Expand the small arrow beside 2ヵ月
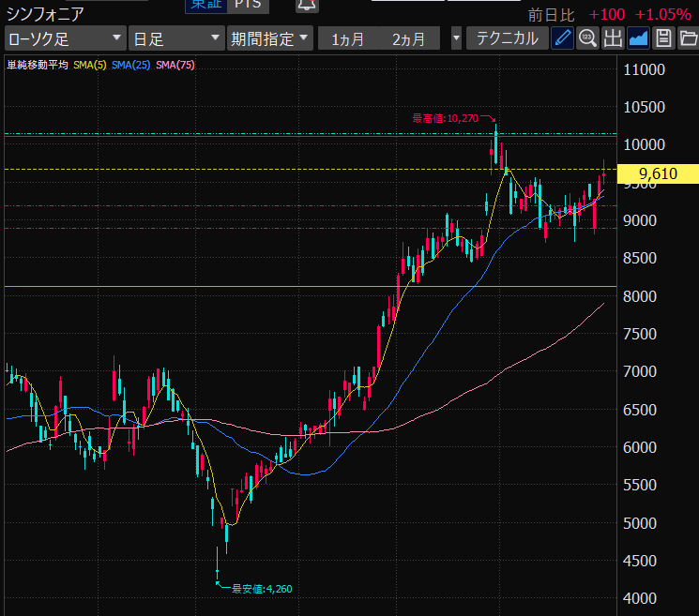This screenshot has width=699, height=616. click(456, 38)
